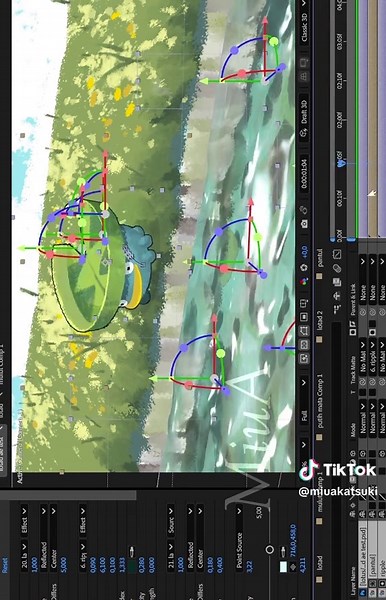Image resolution: width=386 pixels, height=600 pixels.
Task: Switch to the putih matta Comp 1 tab
Action: point(320,401)
